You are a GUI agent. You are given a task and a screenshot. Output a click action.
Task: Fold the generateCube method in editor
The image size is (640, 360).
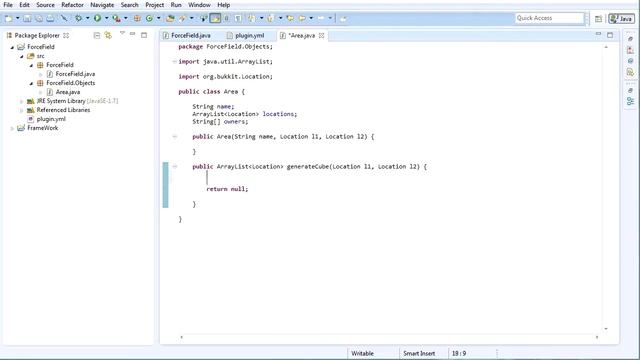[175, 167]
